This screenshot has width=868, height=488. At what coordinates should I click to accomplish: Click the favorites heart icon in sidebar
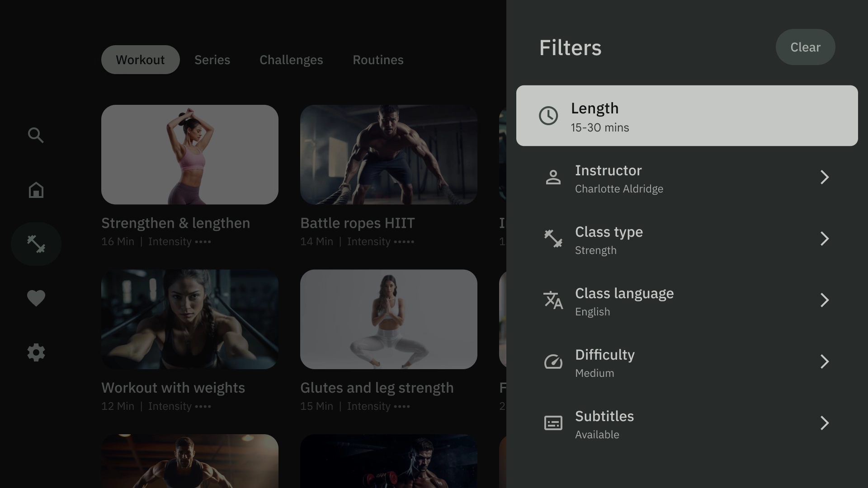(x=36, y=299)
